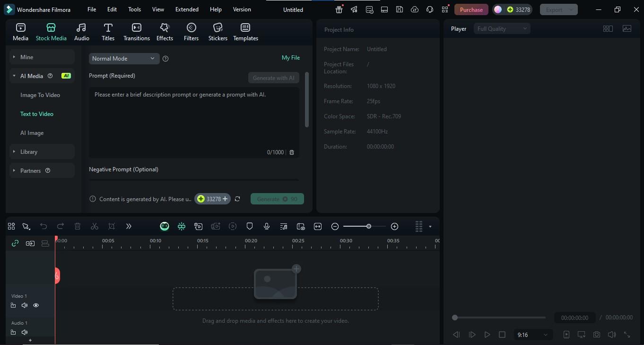Open the timeline view options dropdown arrow
Viewport: 644px width, 345px height.
tap(430, 227)
